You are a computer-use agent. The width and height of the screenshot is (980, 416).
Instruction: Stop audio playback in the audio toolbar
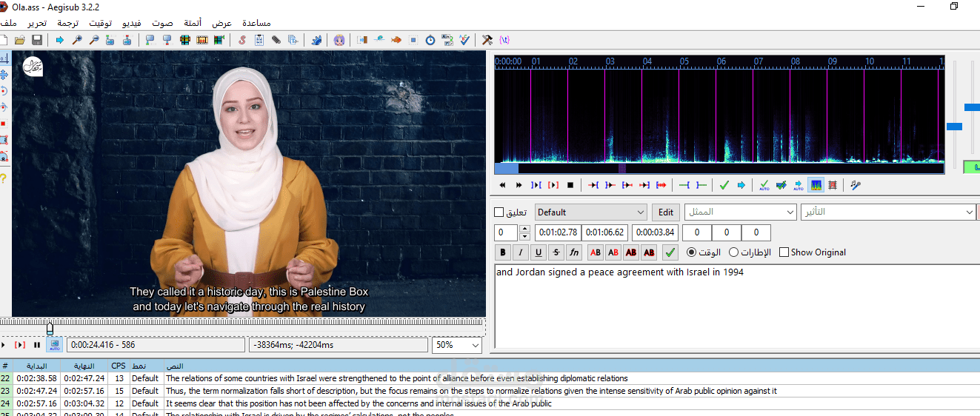coord(570,185)
